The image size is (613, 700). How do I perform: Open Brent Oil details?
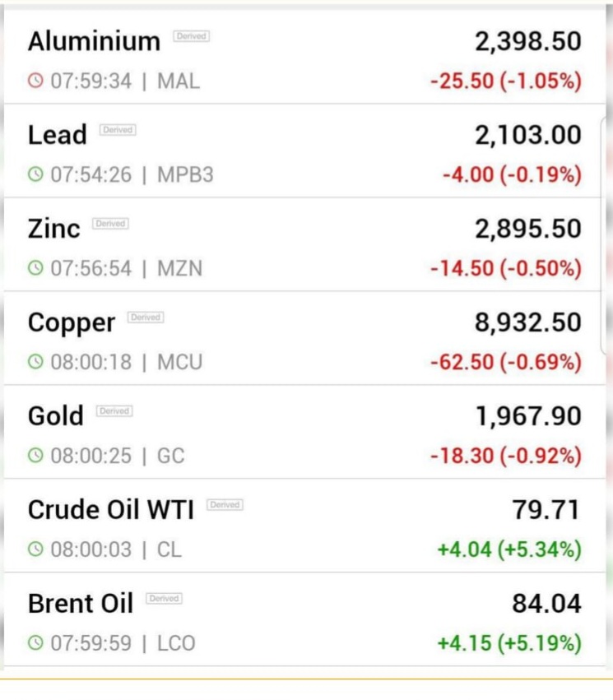tap(305, 619)
